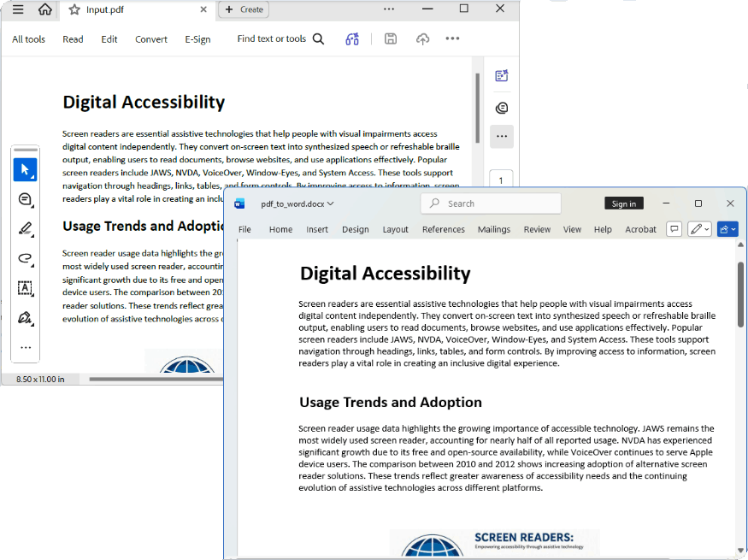This screenshot has height=560, width=748.
Task: Star the Input.pdf tab as favorite
Action: coord(74,9)
